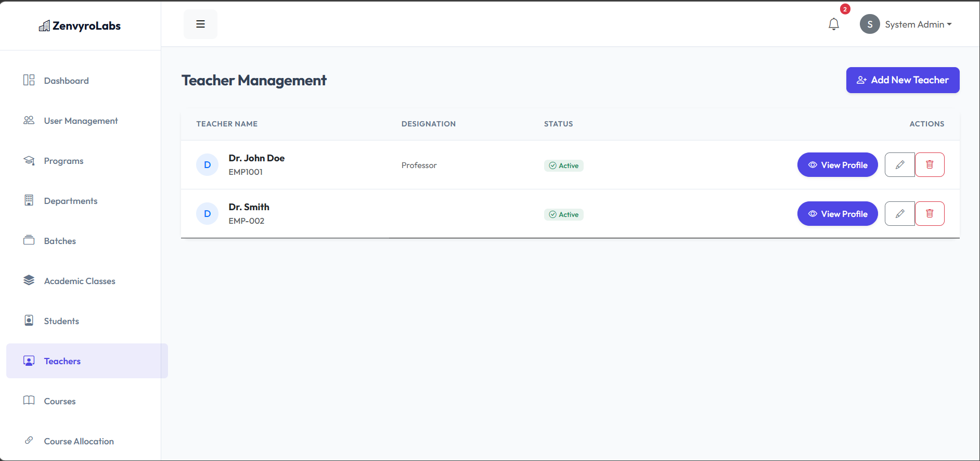The image size is (980, 461).
Task: Open the Departments page
Action: pos(71,201)
